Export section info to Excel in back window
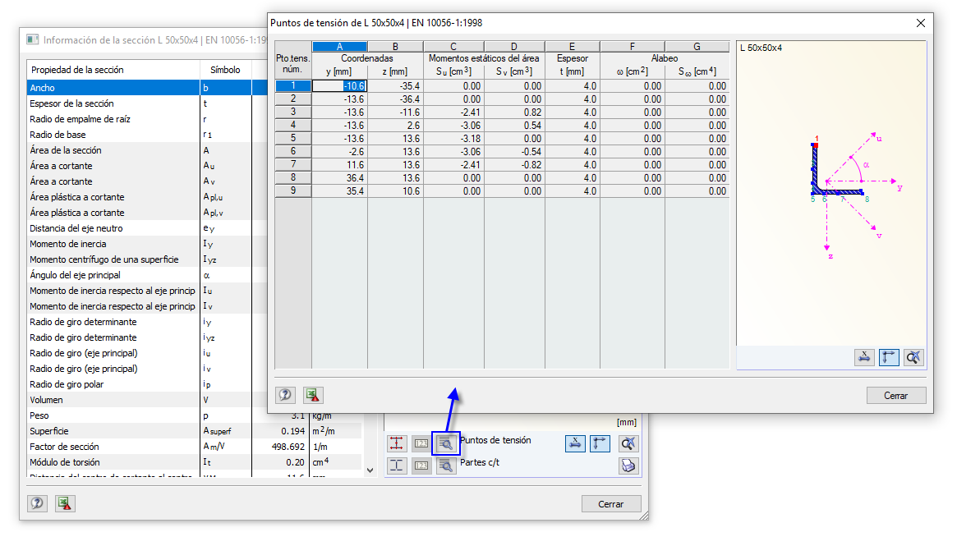The image size is (980, 546). pyautogui.click(x=65, y=502)
